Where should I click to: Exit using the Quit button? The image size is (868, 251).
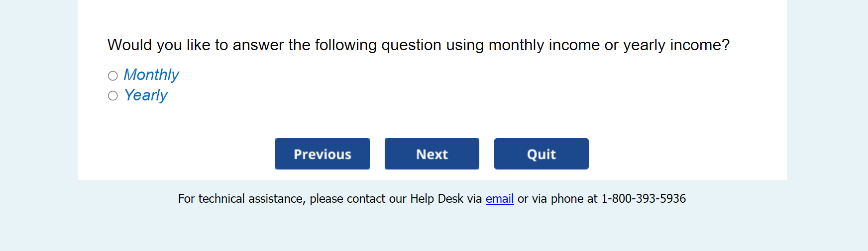click(541, 154)
